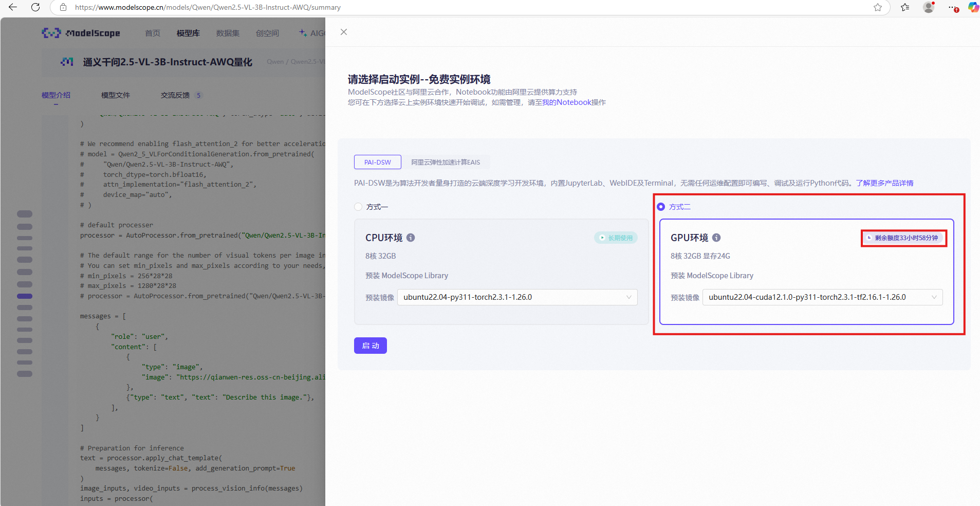Click the '# default processer' code line
980x506 pixels.
117,225
